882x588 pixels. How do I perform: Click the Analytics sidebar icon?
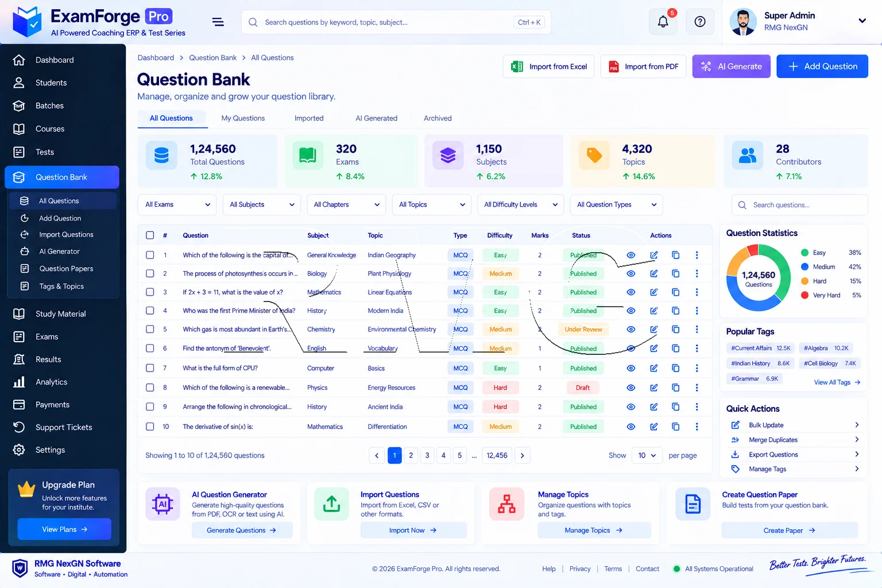[19, 382]
